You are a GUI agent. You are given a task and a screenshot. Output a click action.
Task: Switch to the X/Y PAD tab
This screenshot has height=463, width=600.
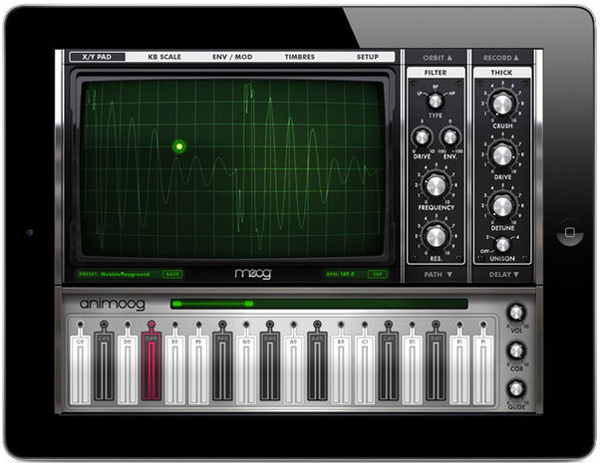coord(97,57)
